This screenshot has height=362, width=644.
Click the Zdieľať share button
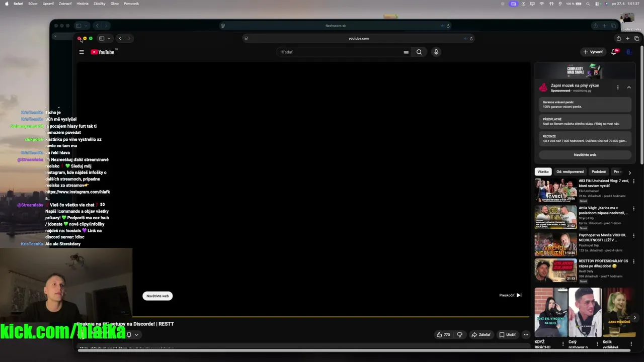point(480,334)
